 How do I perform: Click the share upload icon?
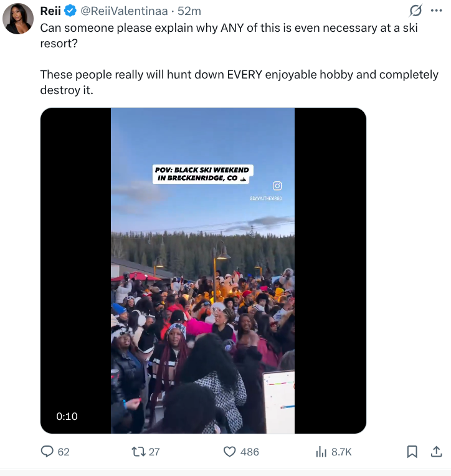(436, 452)
